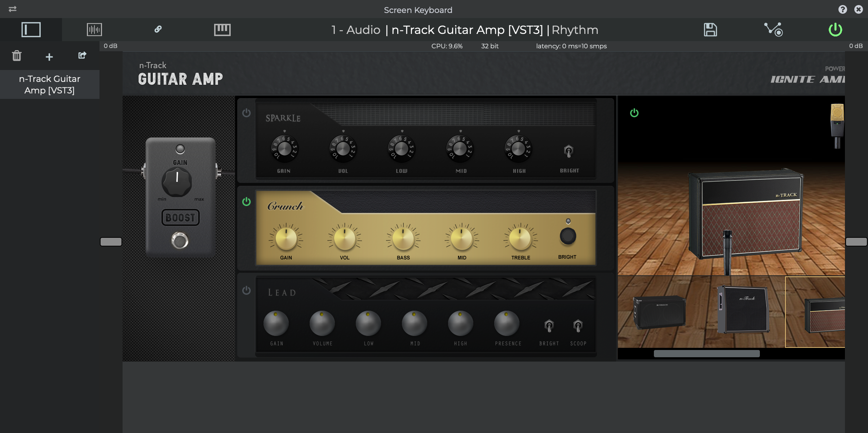
Task: Toggle the effects sidebar panel icon
Action: 31,30
